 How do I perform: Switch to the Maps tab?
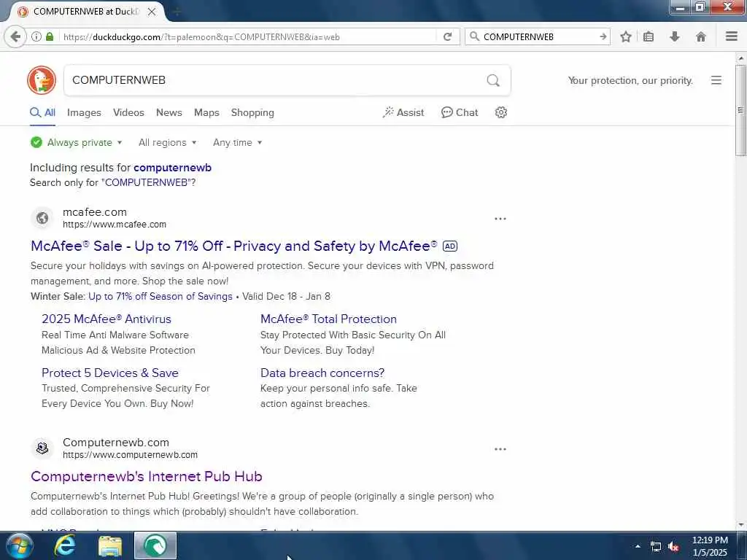[x=206, y=112]
